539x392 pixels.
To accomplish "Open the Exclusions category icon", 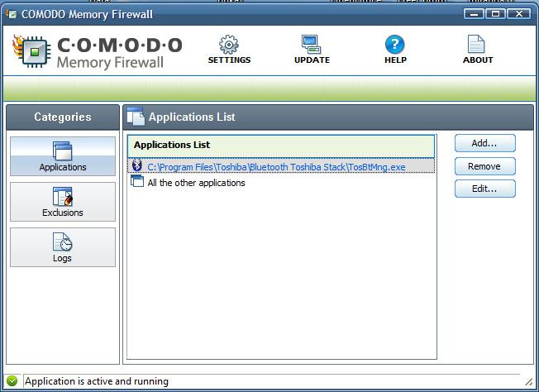I will pyautogui.click(x=63, y=197).
